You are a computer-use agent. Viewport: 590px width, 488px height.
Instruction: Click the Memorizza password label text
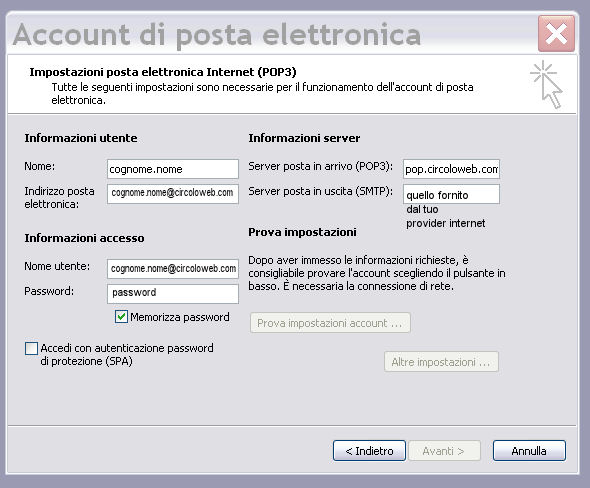(180, 317)
